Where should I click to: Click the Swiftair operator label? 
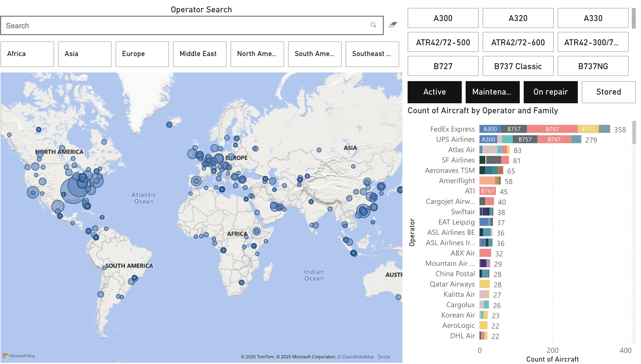click(463, 212)
